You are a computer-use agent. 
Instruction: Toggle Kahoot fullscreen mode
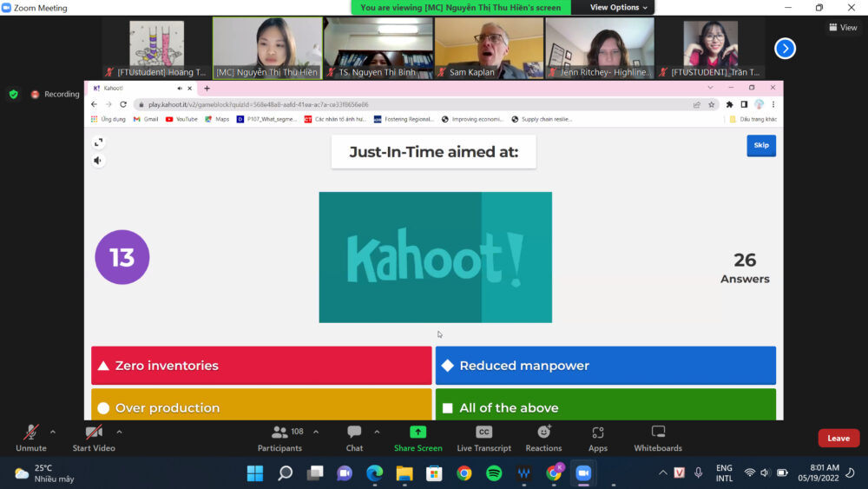click(99, 143)
